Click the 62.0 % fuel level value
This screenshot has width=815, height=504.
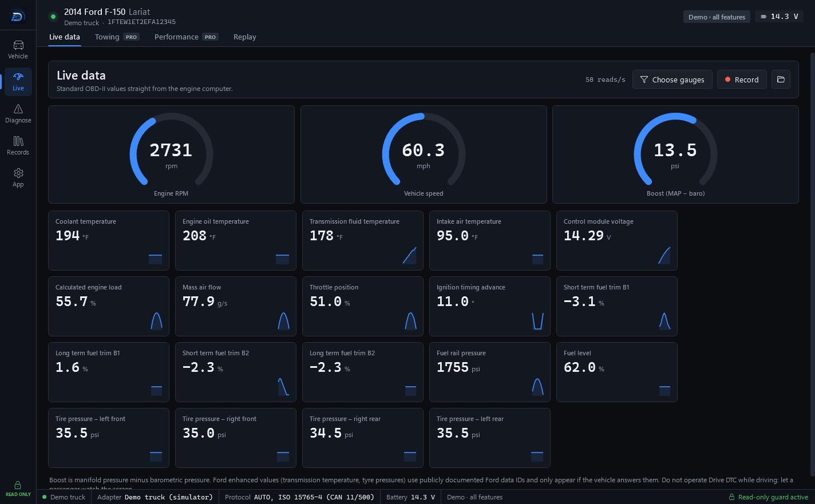[x=584, y=367]
